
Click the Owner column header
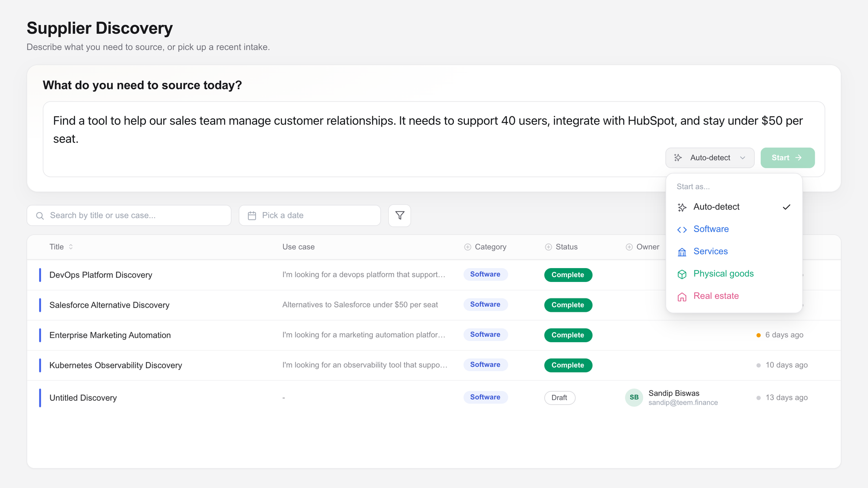642,247
